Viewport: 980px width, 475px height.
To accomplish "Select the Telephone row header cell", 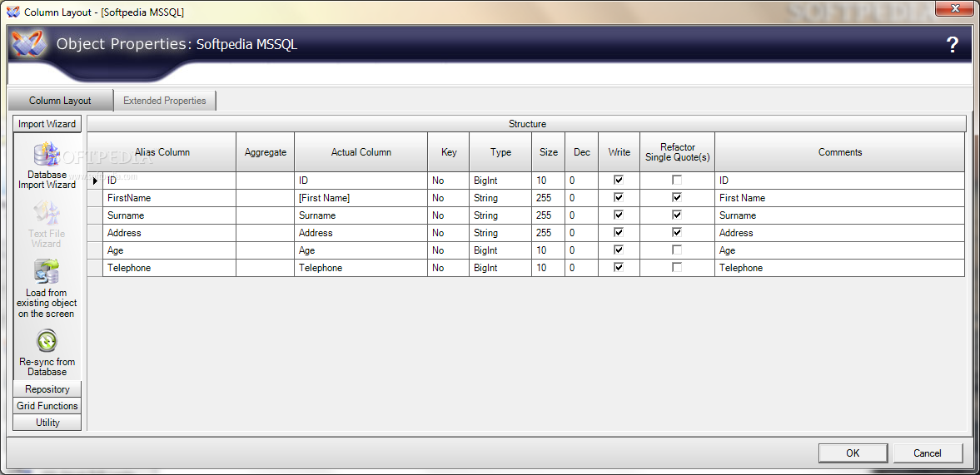I will 95,268.
